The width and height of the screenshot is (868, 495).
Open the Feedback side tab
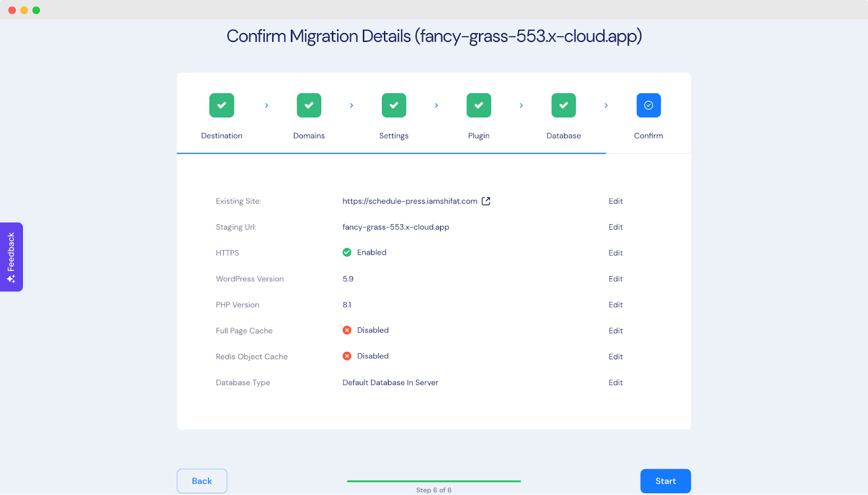[x=11, y=257]
